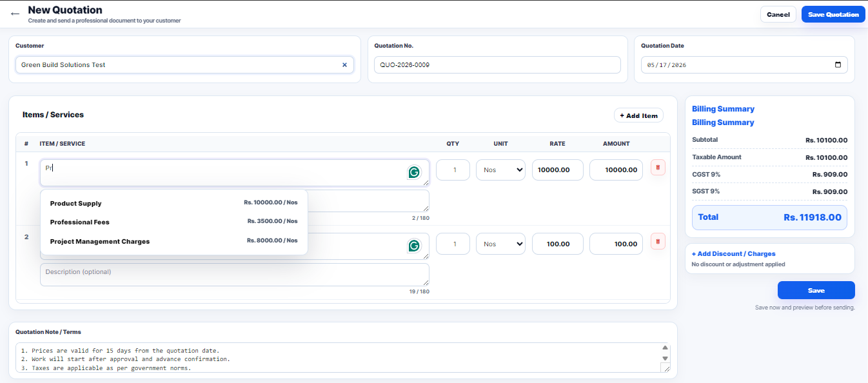
Task: Click the Total amount Rs. 11918.00
Action: [813, 217]
